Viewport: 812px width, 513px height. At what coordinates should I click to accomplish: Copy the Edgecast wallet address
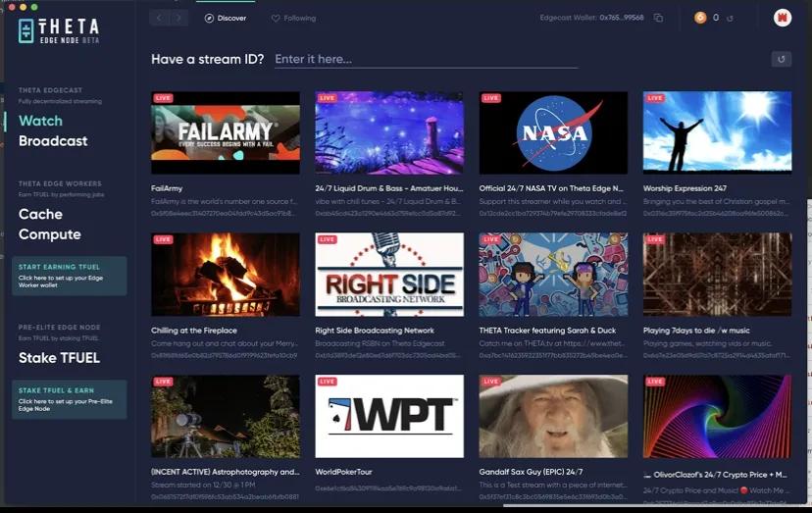[x=658, y=18]
